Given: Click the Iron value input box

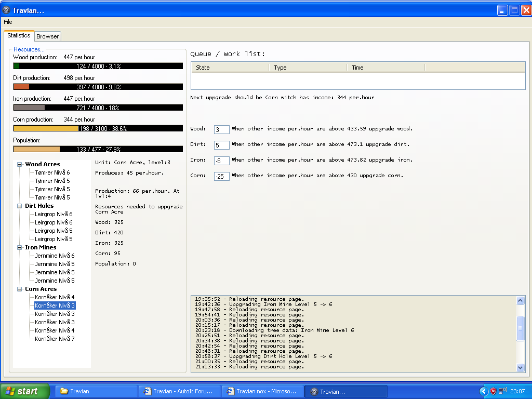Looking at the screenshot, I should point(221,161).
